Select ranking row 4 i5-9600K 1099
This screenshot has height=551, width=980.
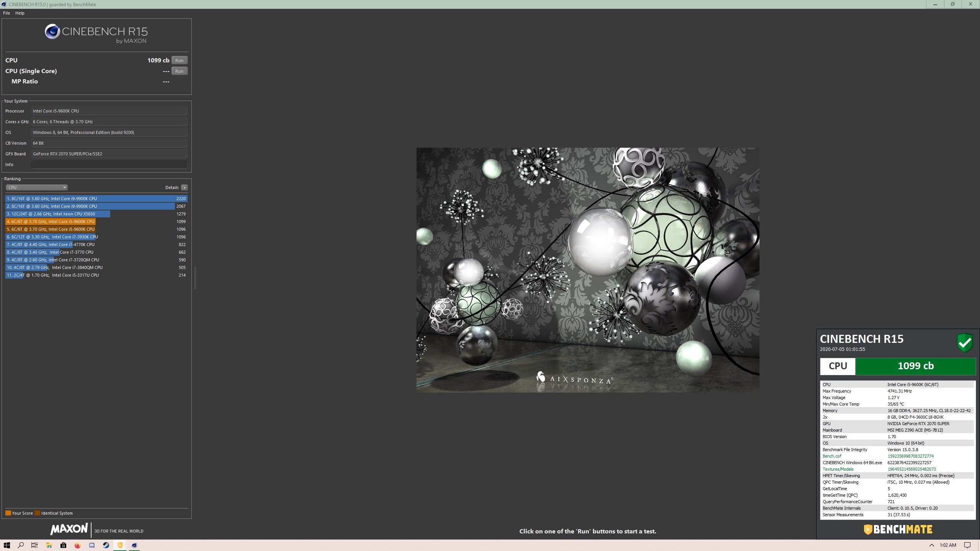tap(96, 222)
